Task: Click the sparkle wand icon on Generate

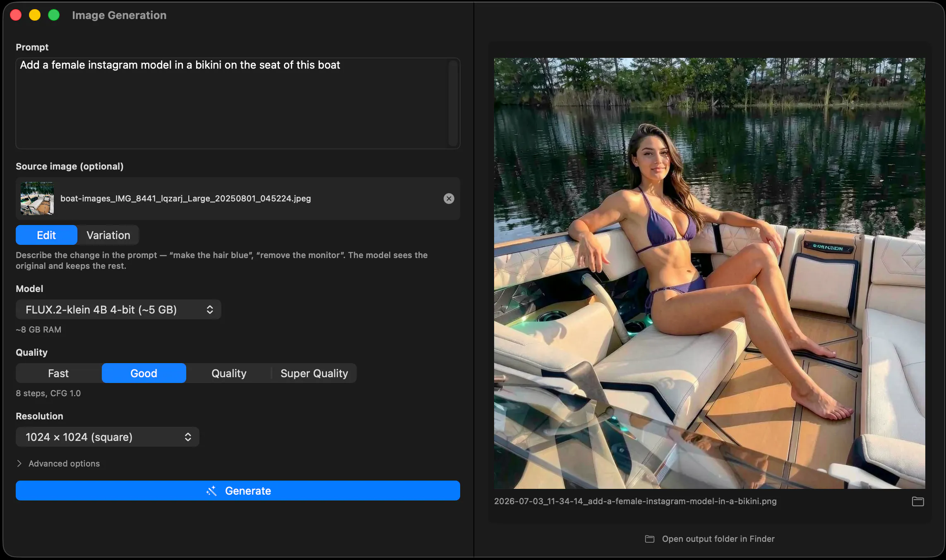Action: tap(211, 491)
